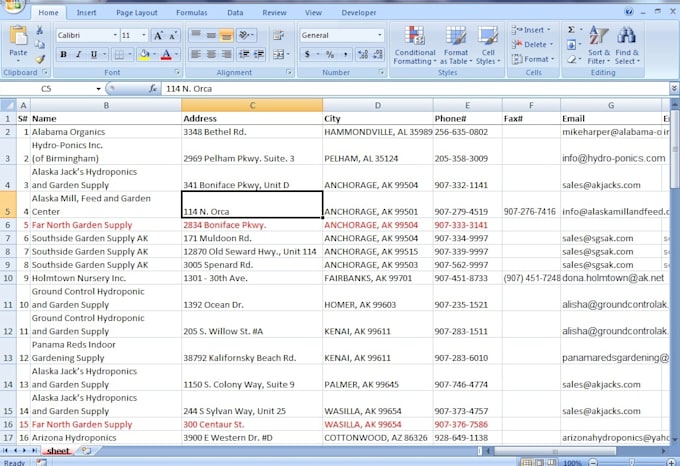Image resolution: width=680 pixels, height=466 pixels.
Task: Switch to the Formulas tab
Action: 192,13
